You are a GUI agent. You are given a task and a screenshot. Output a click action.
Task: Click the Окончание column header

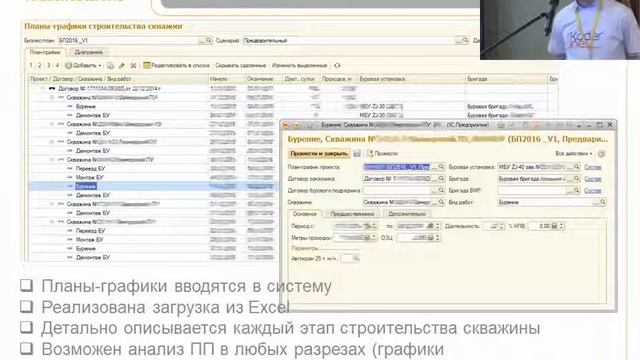pyautogui.click(x=264, y=79)
